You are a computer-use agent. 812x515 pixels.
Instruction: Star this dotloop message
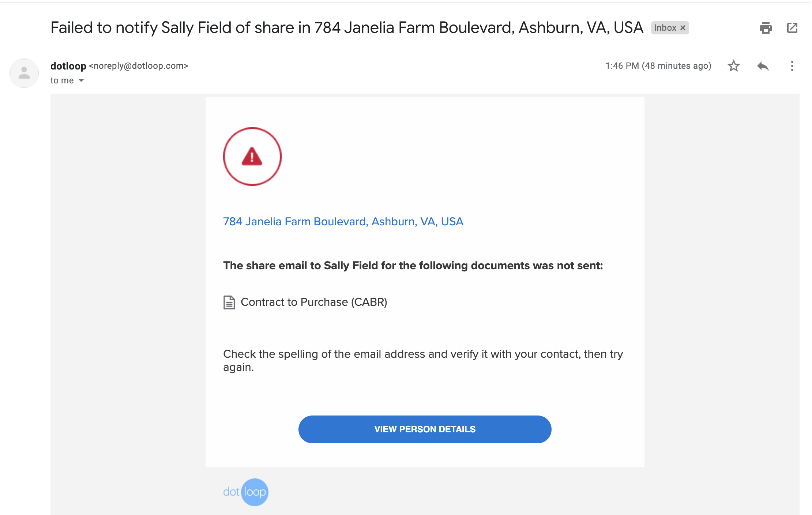pos(733,66)
